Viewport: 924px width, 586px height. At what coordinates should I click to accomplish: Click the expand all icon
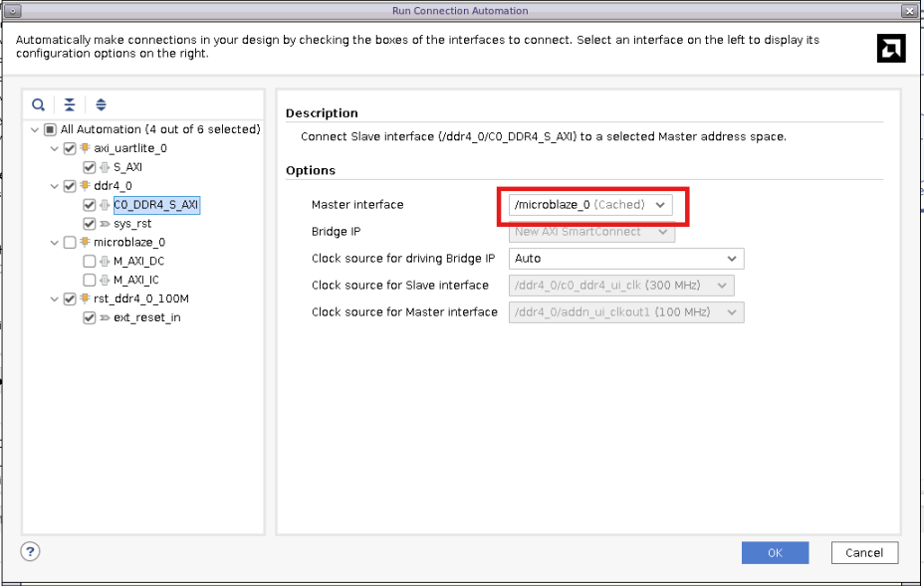coord(101,104)
